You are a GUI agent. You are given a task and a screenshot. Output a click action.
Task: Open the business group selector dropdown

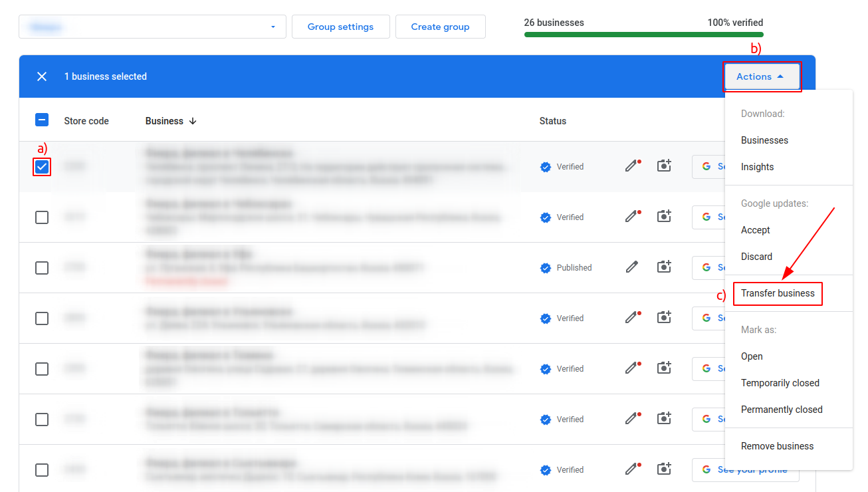152,27
